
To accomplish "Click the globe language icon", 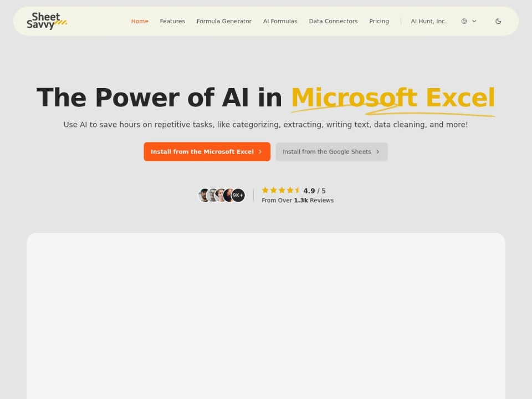I will tap(464, 21).
